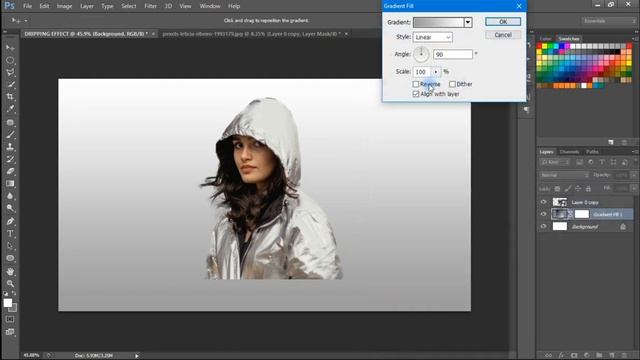This screenshot has height=360, width=640.
Task: Select the Ellipse shape tool
Action: pos(10,258)
